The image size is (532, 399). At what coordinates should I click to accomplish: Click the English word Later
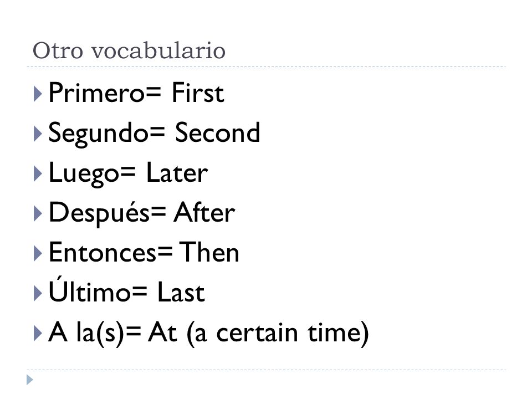click(177, 173)
